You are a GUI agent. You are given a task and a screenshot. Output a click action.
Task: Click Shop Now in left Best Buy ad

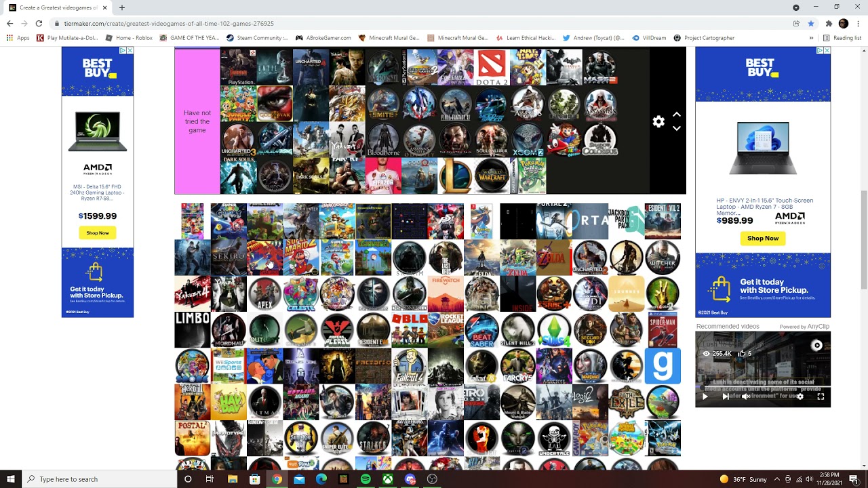tap(98, 232)
